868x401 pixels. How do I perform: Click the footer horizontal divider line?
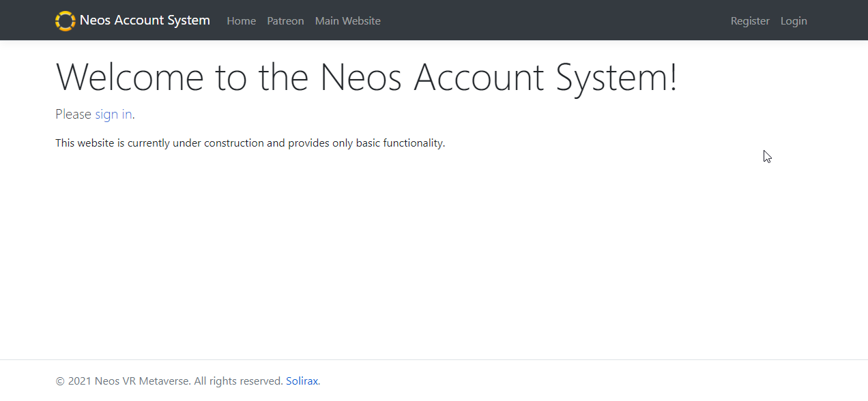tap(434, 359)
